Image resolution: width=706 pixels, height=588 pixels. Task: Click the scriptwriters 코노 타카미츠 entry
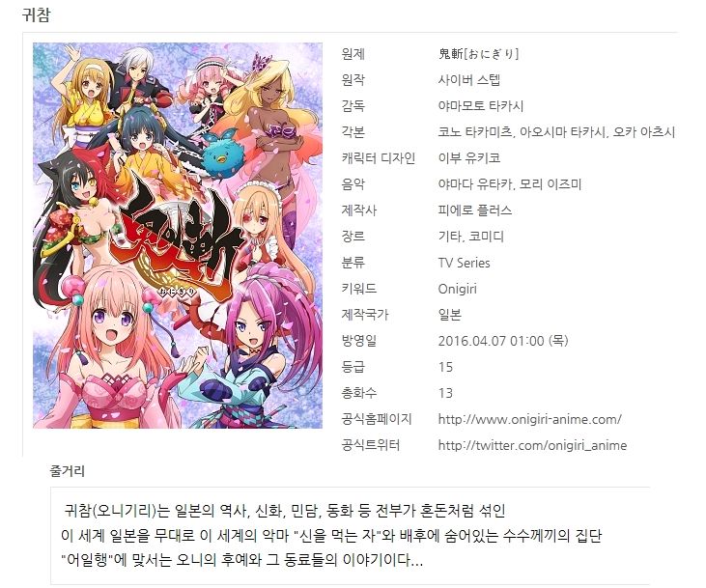[556, 132]
